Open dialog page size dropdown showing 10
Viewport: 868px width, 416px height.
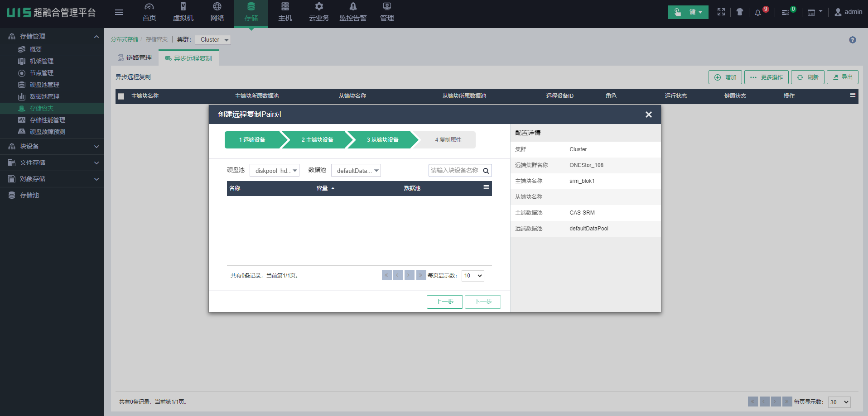(x=473, y=276)
